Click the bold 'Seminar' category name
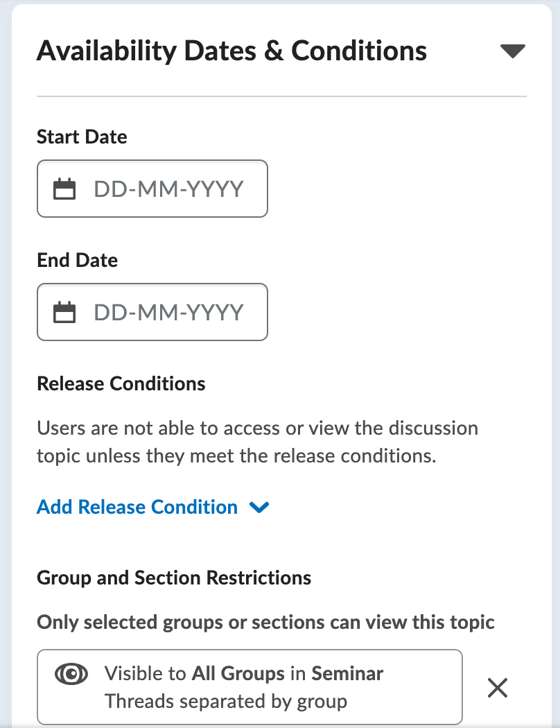 (347, 673)
